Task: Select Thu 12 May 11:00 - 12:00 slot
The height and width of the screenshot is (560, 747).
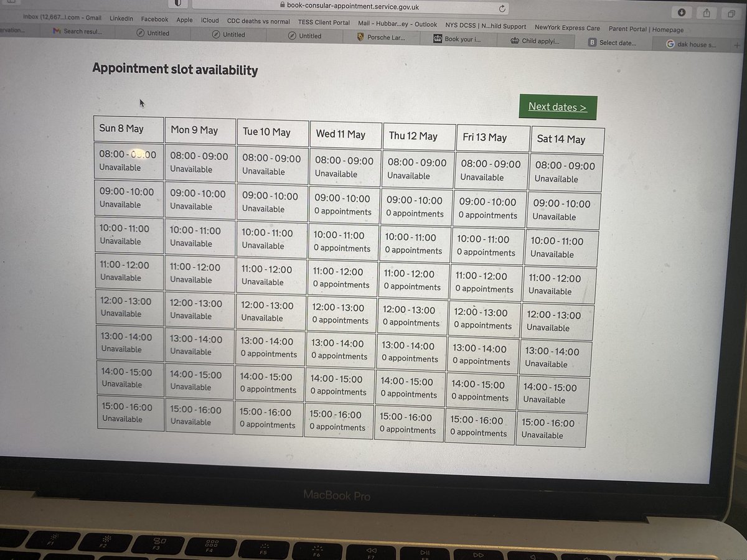Action: (x=414, y=280)
